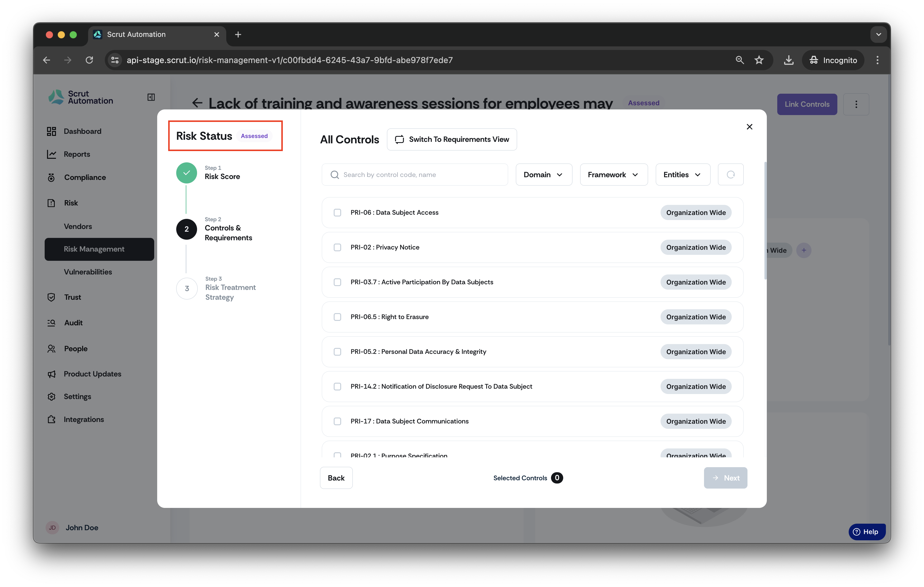Viewport: 924px width, 587px height.
Task: Tick the PRI-06.5 Right to Erasure checkbox
Action: (x=337, y=317)
